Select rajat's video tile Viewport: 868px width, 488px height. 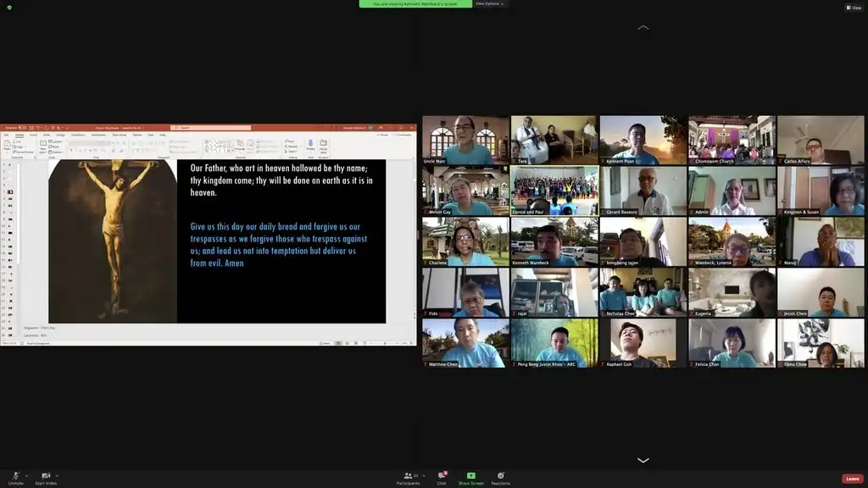(x=554, y=292)
